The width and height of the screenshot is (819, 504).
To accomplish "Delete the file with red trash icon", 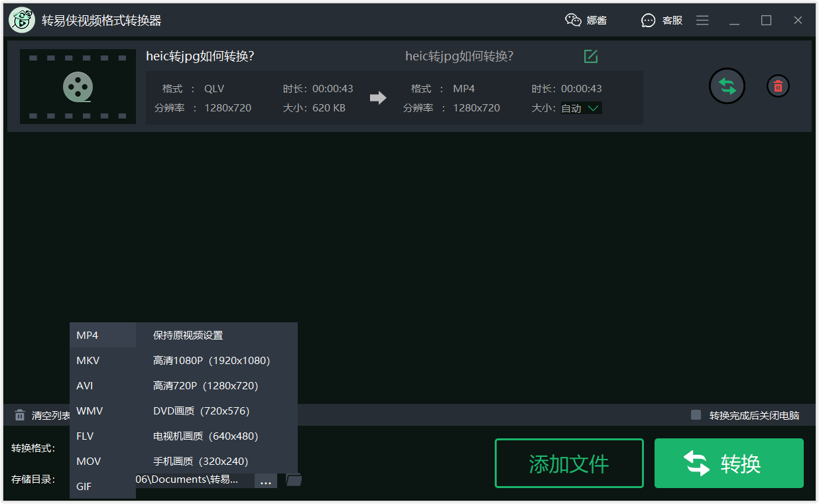I will (778, 86).
